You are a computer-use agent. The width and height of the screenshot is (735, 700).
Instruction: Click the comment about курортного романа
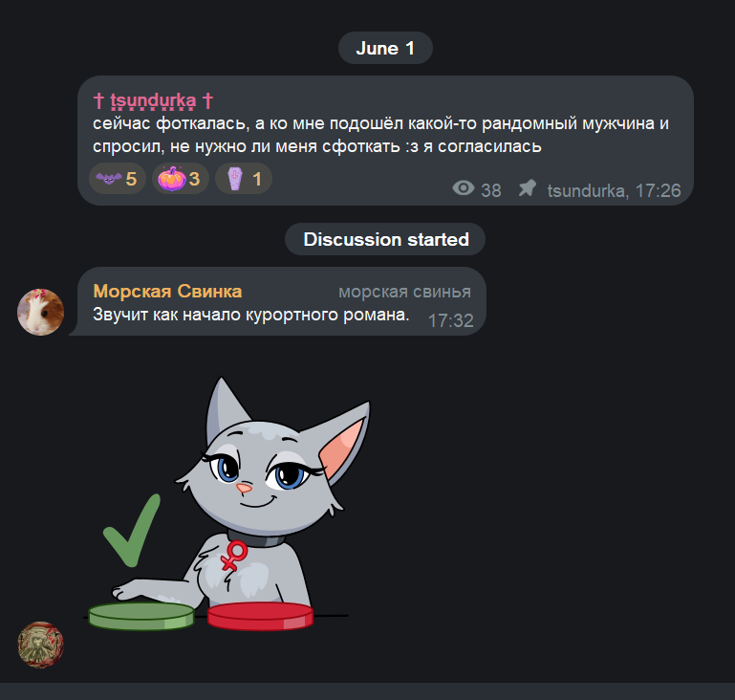pyautogui.click(x=250, y=314)
